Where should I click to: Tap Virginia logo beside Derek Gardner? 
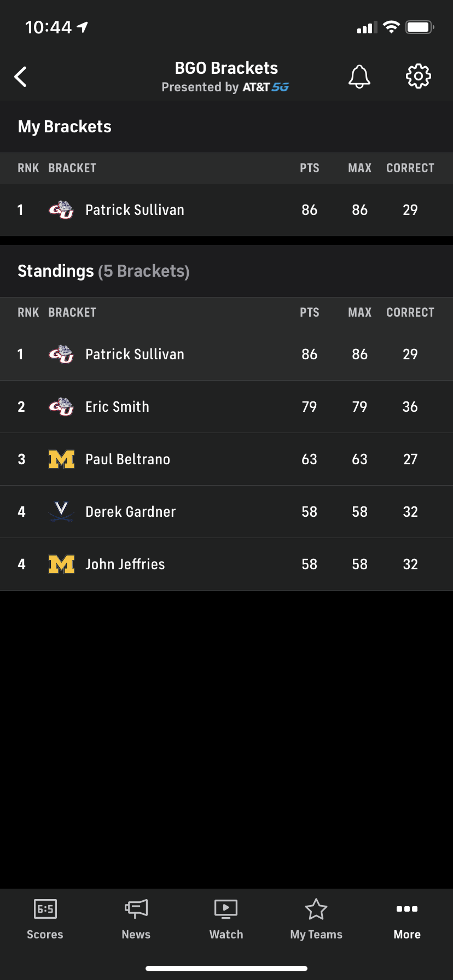61,512
